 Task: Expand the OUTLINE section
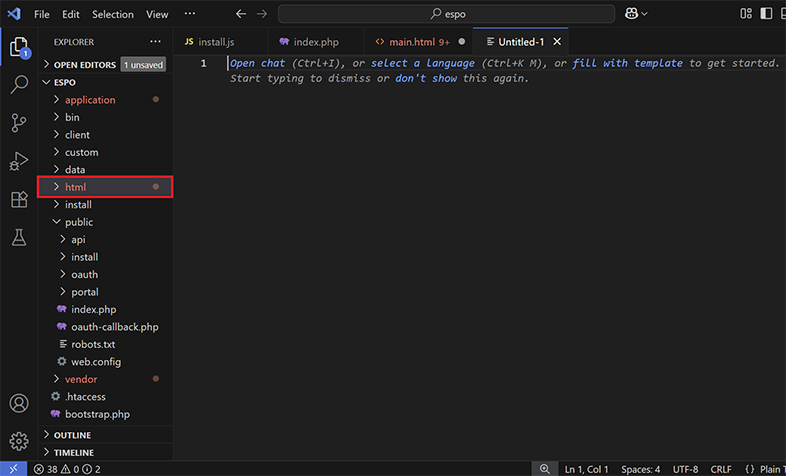click(x=72, y=435)
